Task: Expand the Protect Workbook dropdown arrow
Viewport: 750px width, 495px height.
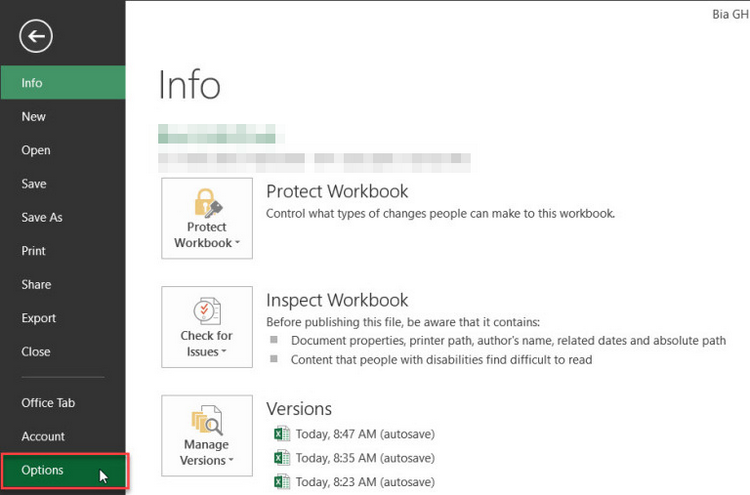Action: [x=237, y=242]
